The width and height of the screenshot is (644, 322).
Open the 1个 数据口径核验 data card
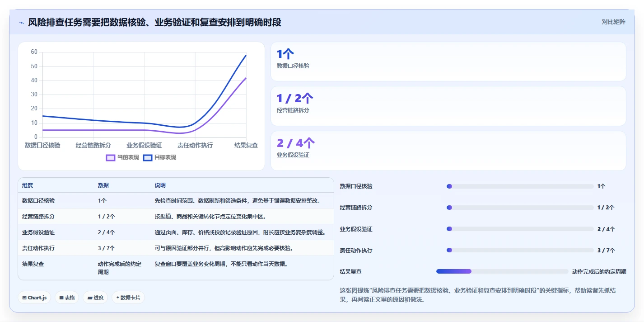coord(448,62)
